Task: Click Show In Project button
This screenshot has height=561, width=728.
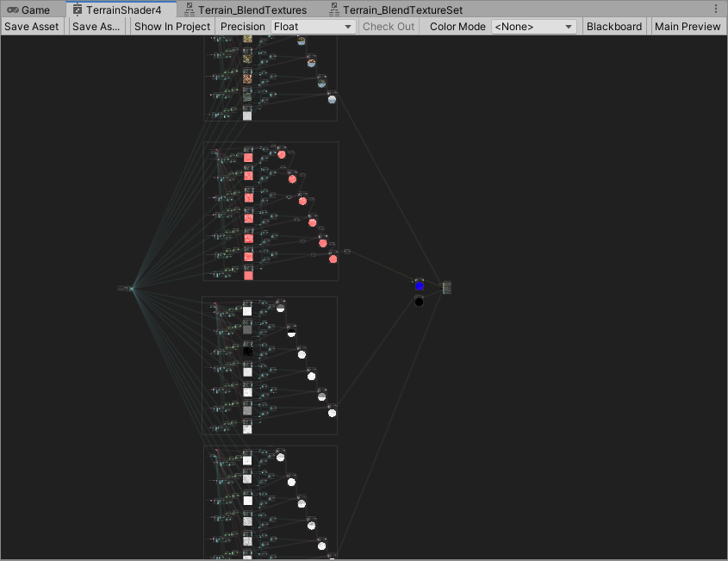Action: click(172, 27)
